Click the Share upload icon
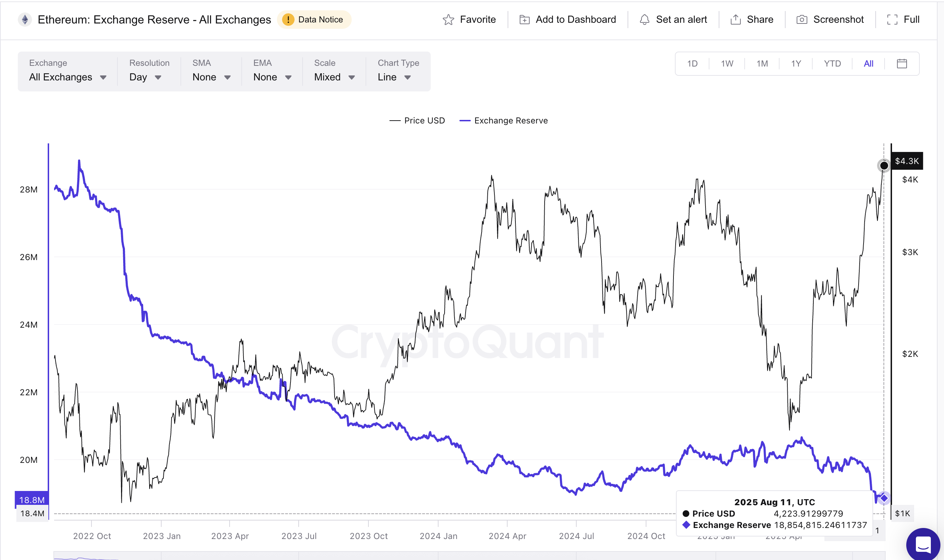944x560 pixels. point(735,20)
